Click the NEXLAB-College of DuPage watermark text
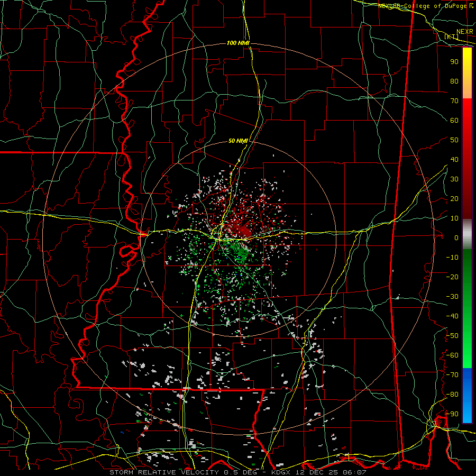 [423, 6]
